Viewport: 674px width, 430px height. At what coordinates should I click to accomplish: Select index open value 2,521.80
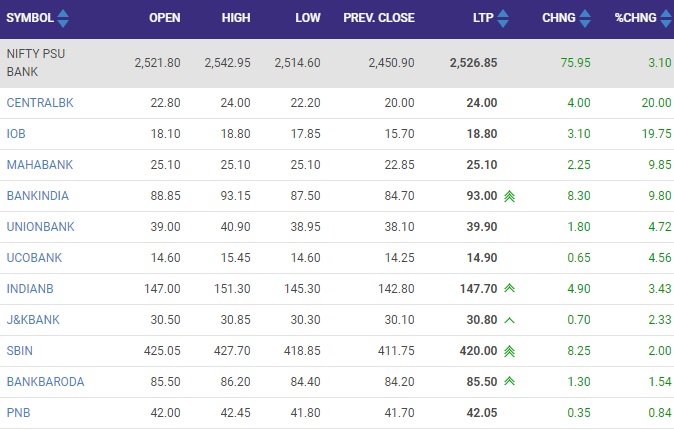pyautogui.click(x=157, y=63)
